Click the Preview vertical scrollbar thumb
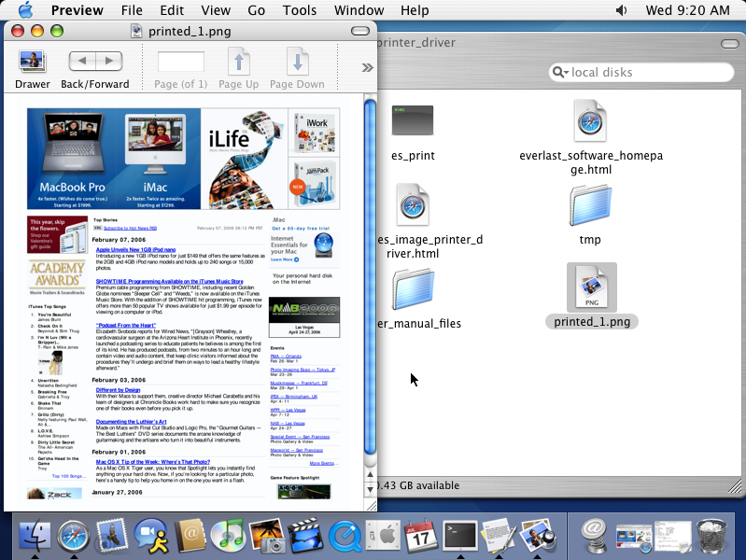746x560 pixels. tap(370, 276)
